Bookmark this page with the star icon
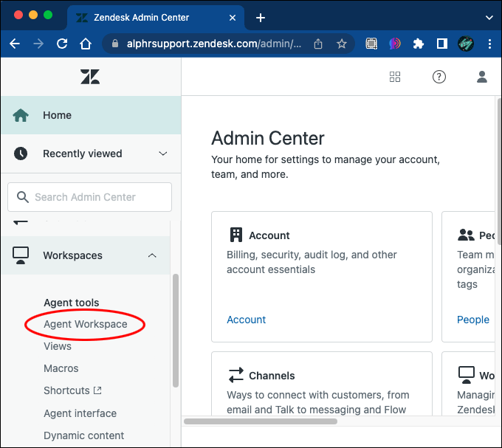 [x=342, y=44]
